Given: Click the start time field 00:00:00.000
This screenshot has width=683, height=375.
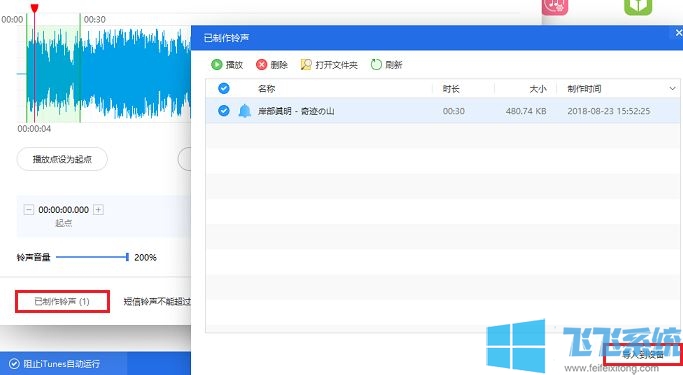Looking at the screenshot, I should click(64, 209).
